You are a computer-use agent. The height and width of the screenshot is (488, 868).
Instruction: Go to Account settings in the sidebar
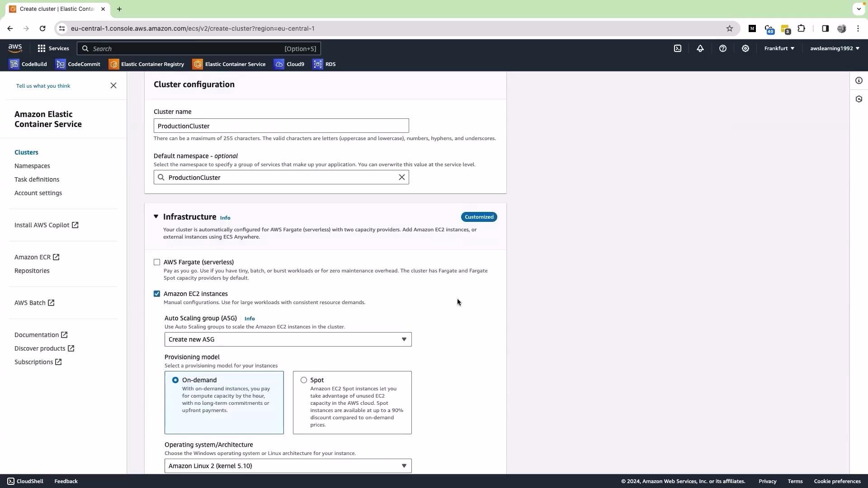coord(38,193)
